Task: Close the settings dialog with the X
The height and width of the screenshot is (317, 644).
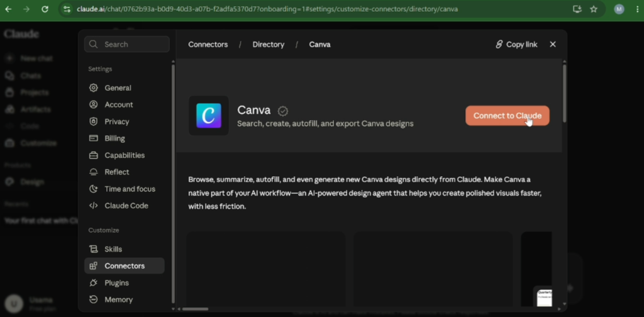Action: (553, 45)
